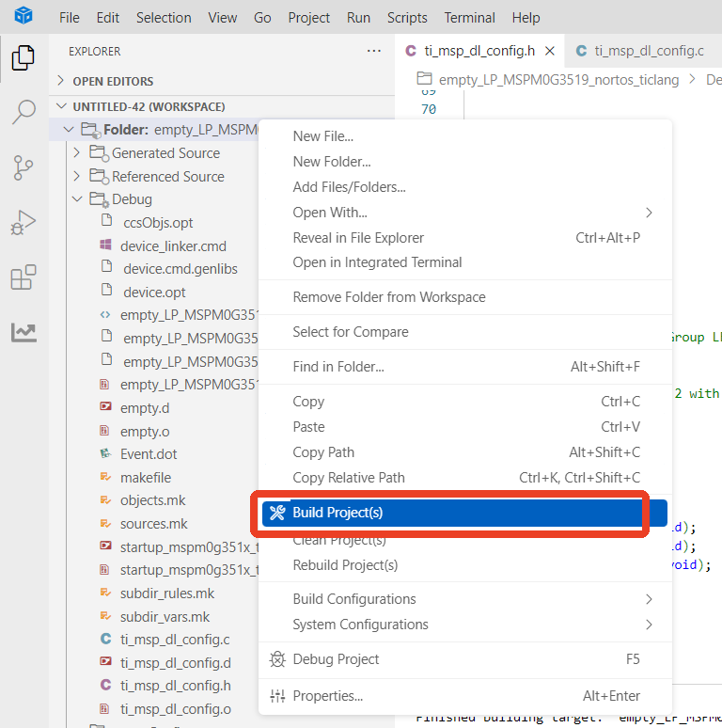Select sources.mk in the tree
The image size is (722, 728).
153,524
